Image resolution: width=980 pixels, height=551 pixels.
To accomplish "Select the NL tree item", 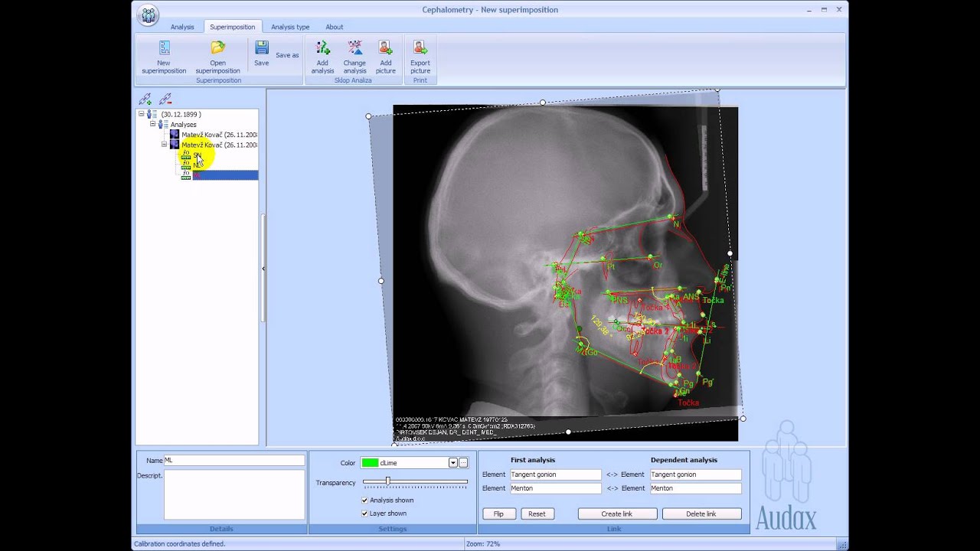I will [198, 165].
